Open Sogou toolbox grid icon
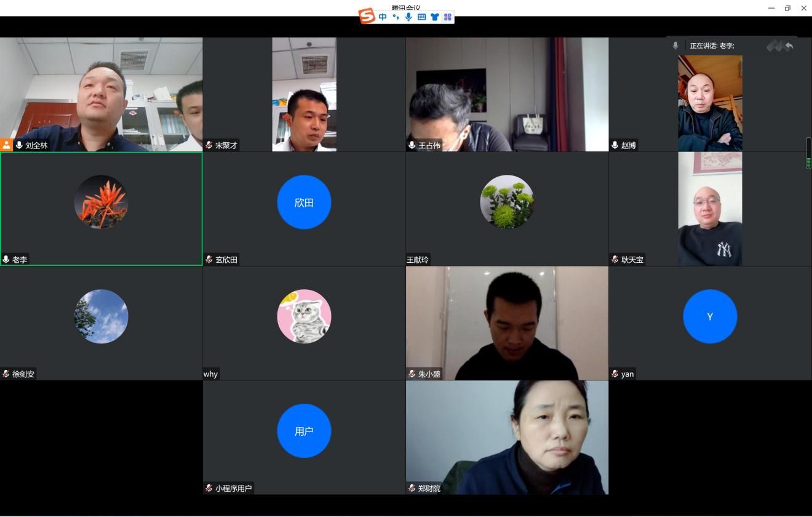 (x=447, y=17)
